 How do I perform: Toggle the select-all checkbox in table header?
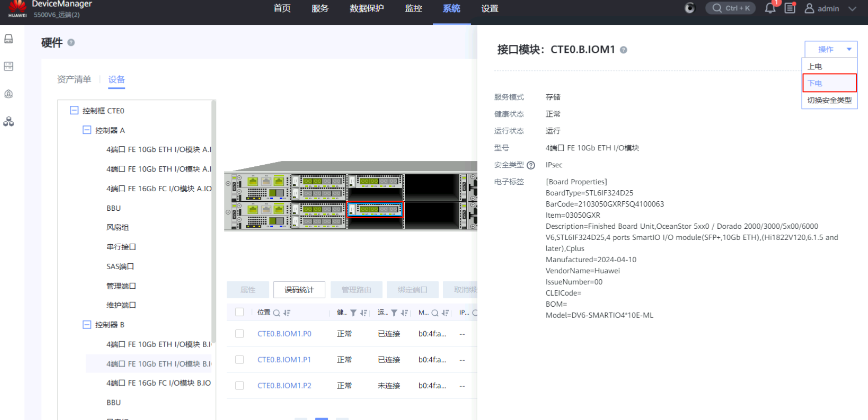coord(239,312)
